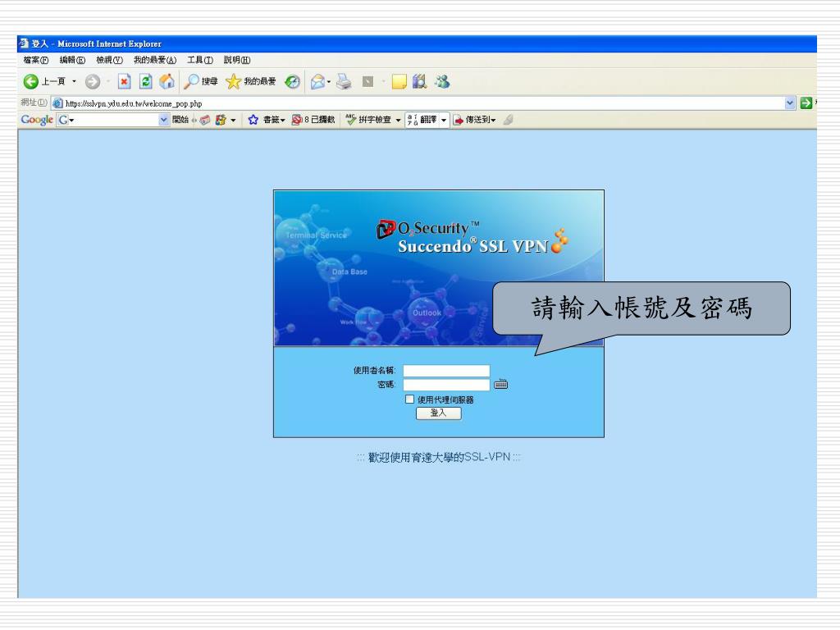The image size is (840, 630).
Task: Click the grayed Edit toolbar icon
Action: click(367, 81)
